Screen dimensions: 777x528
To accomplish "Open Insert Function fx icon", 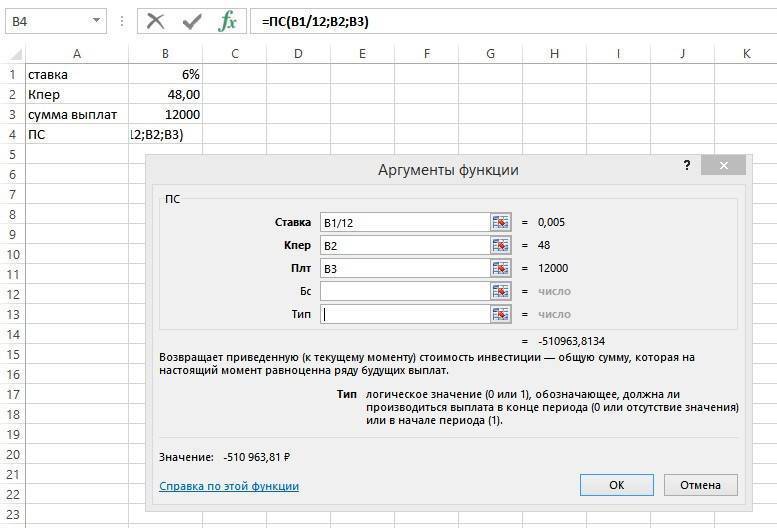I will point(228,20).
